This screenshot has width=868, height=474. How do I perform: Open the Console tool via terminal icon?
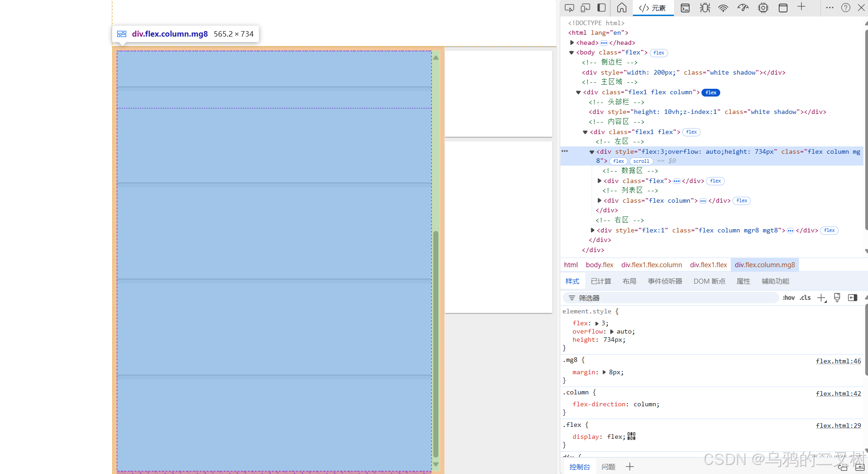685,8
